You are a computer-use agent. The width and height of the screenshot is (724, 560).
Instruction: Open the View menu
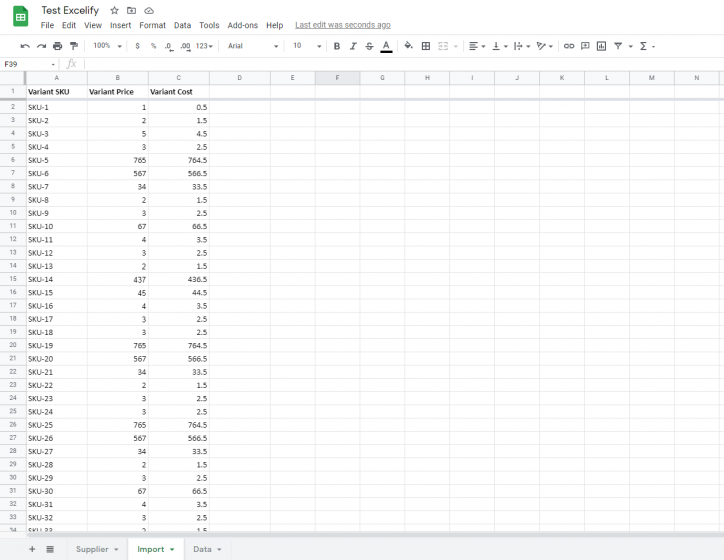93,25
